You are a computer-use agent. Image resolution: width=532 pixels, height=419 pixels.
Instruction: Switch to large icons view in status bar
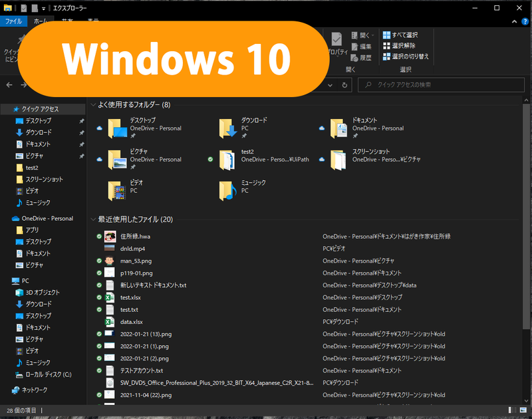click(523, 410)
